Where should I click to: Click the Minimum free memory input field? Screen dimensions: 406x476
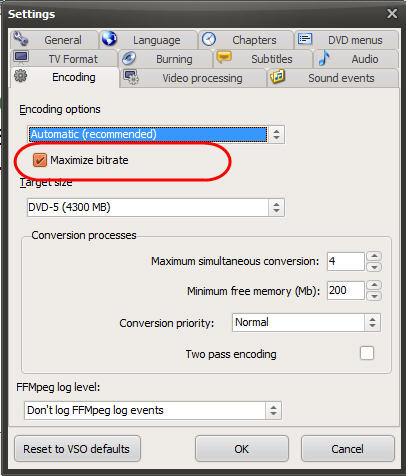[x=346, y=290]
